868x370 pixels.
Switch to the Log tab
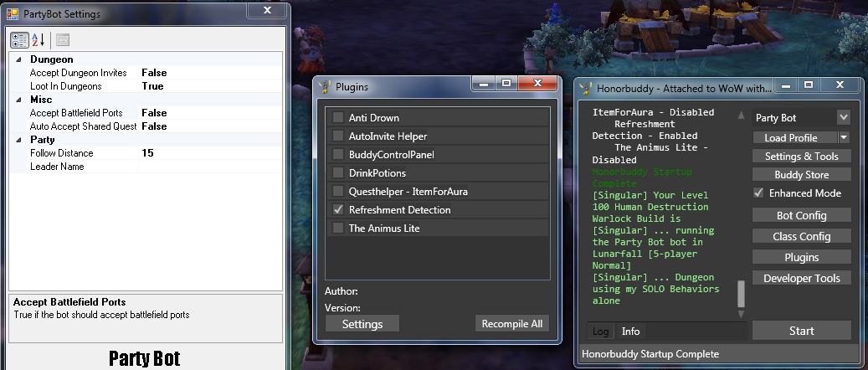[600, 331]
